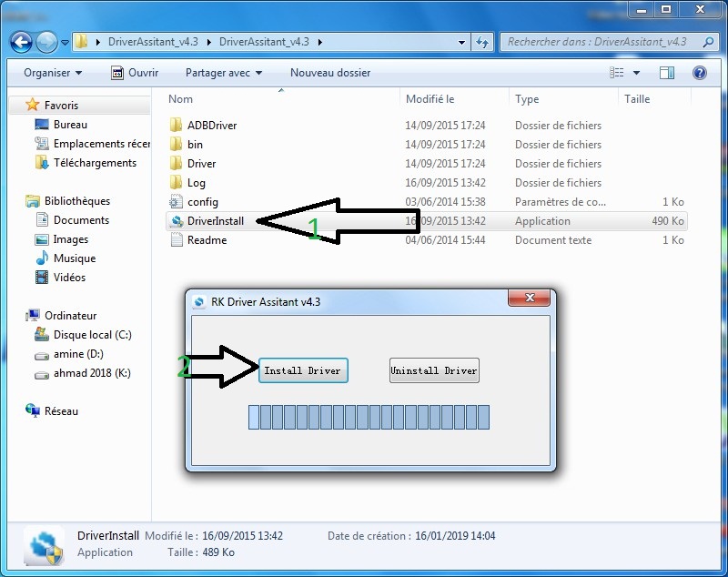Select Téléchargements in the Favoris sidebar

pos(95,163)
